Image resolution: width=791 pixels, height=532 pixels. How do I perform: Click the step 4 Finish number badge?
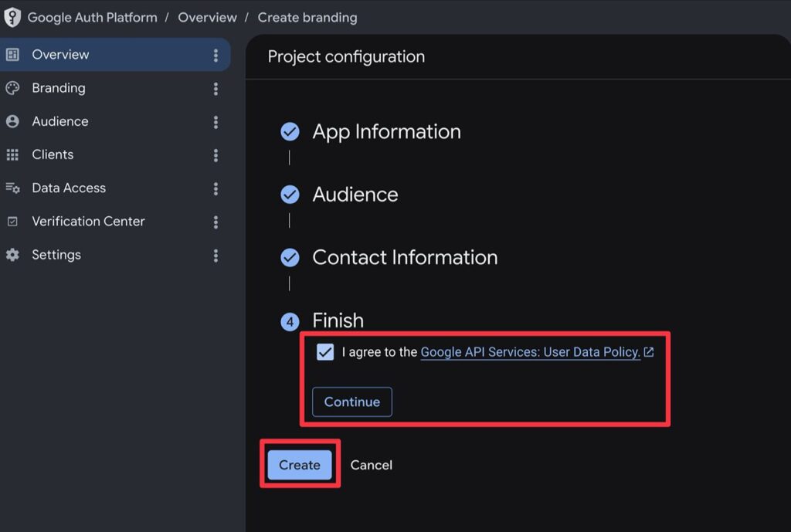pos(290,321)
